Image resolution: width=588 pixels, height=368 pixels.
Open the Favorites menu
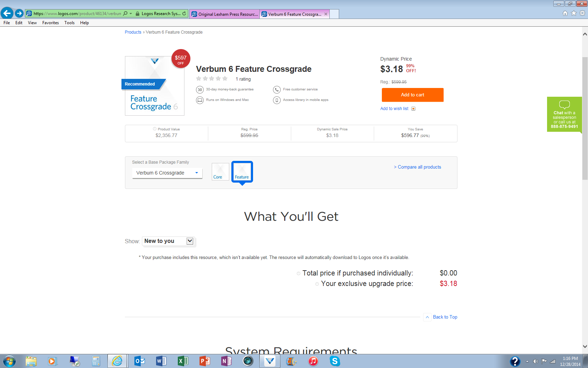50,23
